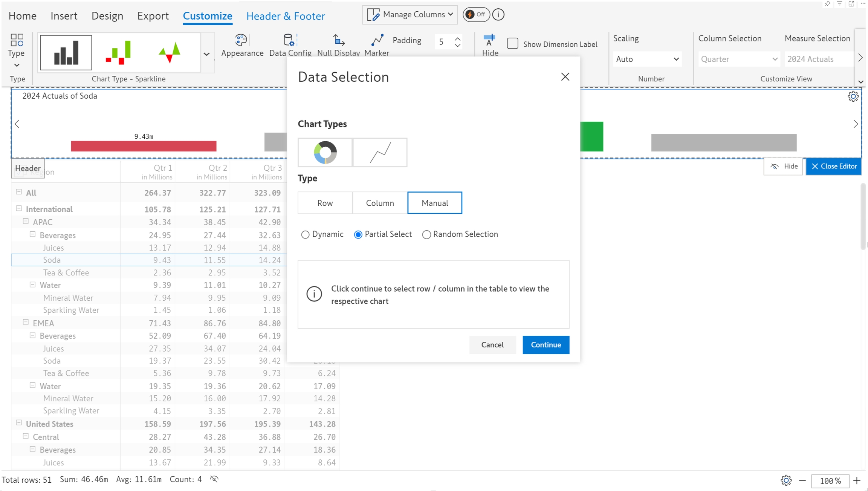Open the Design tab
This screenshot has height=491, width=868.
pos(107,16)
